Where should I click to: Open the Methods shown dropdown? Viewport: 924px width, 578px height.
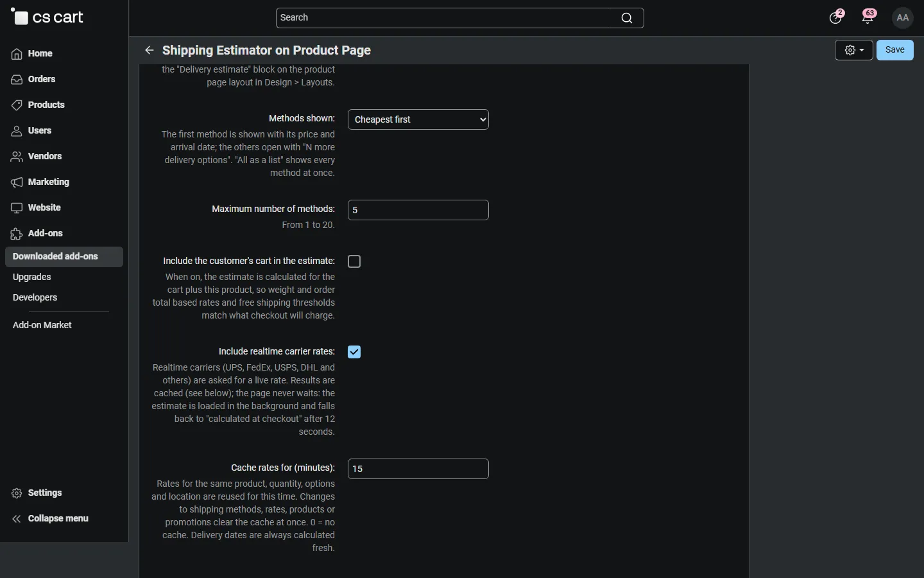click(x=418, y=119)
